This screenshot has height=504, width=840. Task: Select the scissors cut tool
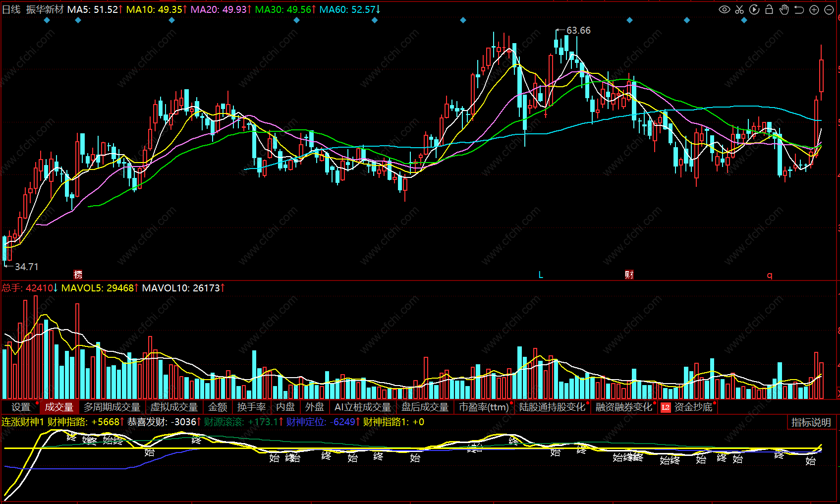(x=739, y=9)
